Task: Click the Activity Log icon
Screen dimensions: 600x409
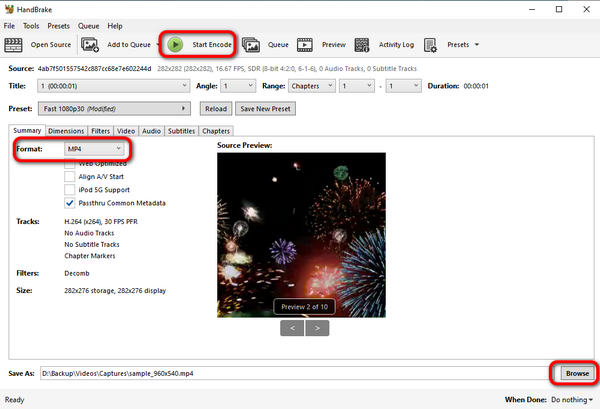Action: tap(362, 45)
